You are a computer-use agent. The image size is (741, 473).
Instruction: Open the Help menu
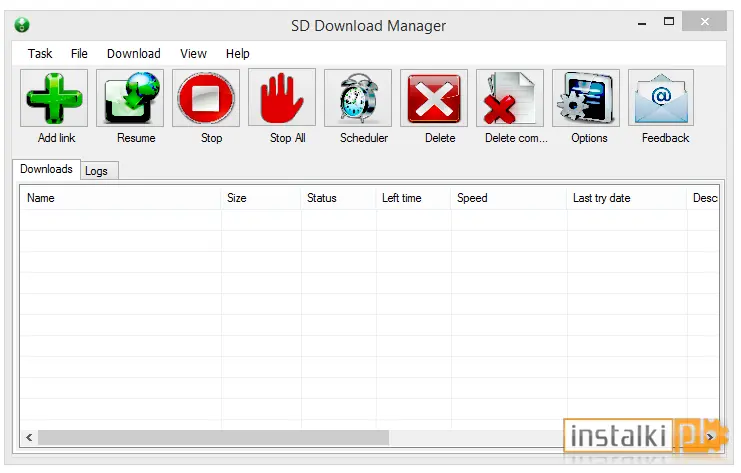[238, 54]
